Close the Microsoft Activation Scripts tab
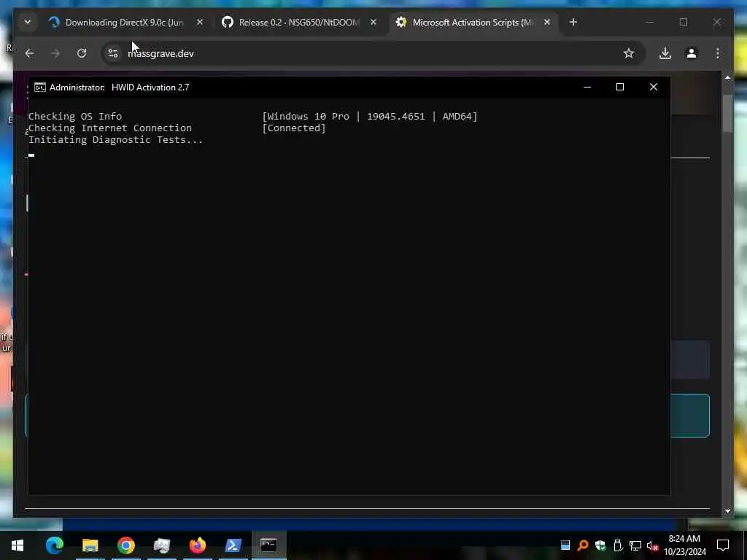747x560 pixels. click(547, 23)
